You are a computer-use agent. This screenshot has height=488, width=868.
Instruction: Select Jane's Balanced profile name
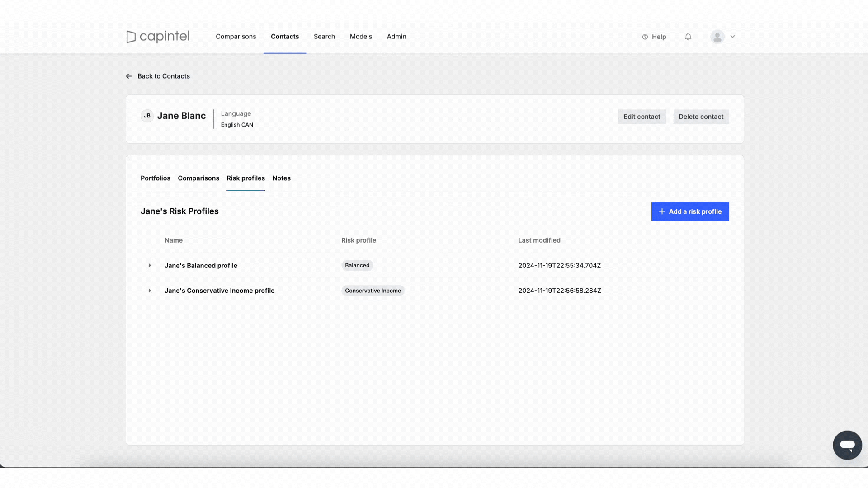[x=201, y=266]
